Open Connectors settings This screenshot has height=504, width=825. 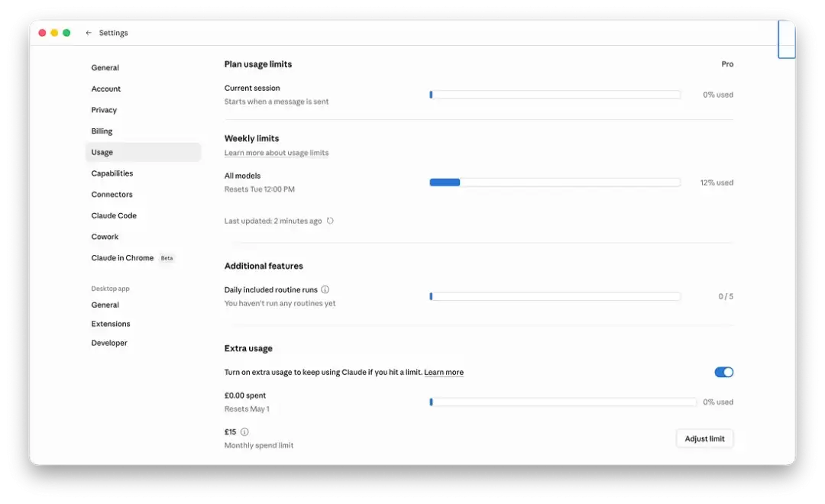112,195
